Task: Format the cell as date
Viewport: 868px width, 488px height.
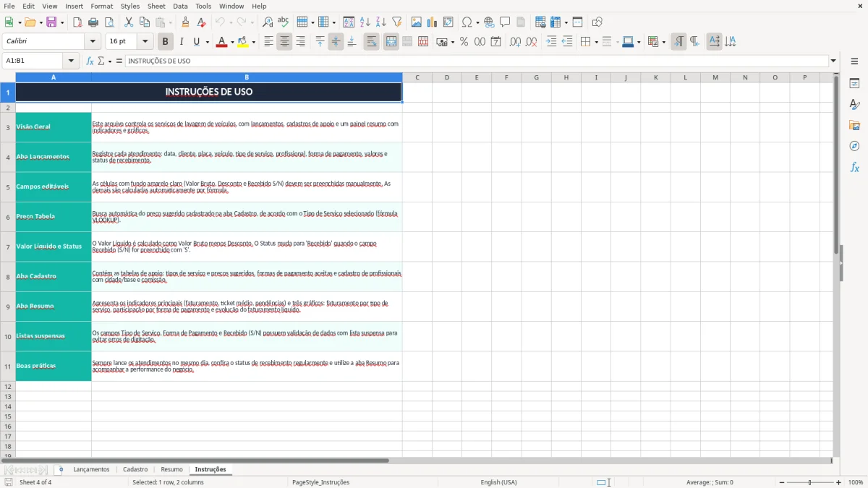Action: pyautogui.click(x=495, y=42)
